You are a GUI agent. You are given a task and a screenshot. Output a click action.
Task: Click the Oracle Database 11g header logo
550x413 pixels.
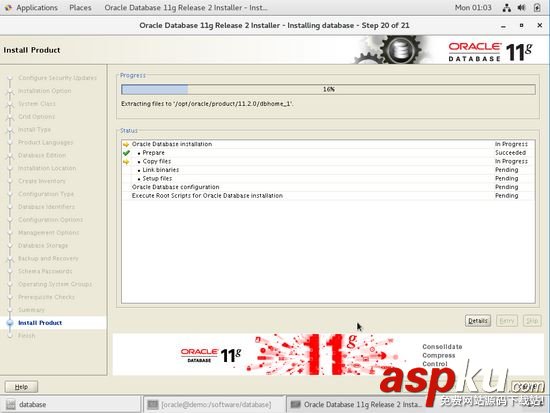(x=490, y=52)
